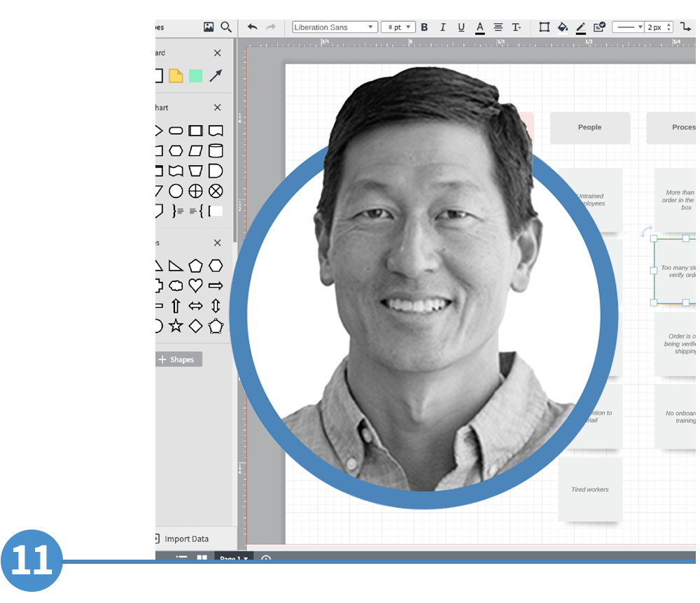Click the elbow connector line icon
This screenshot has height=603, width=700.
(x=685, y=27)
